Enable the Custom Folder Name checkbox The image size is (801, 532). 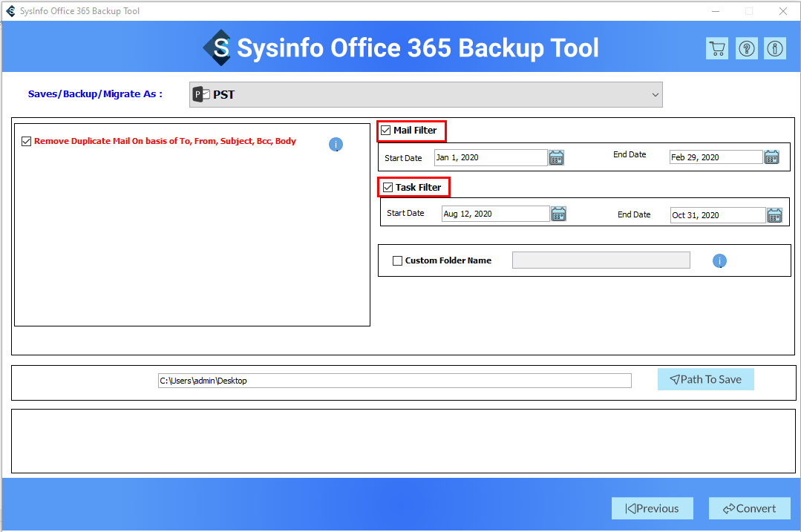pos(397,261)
